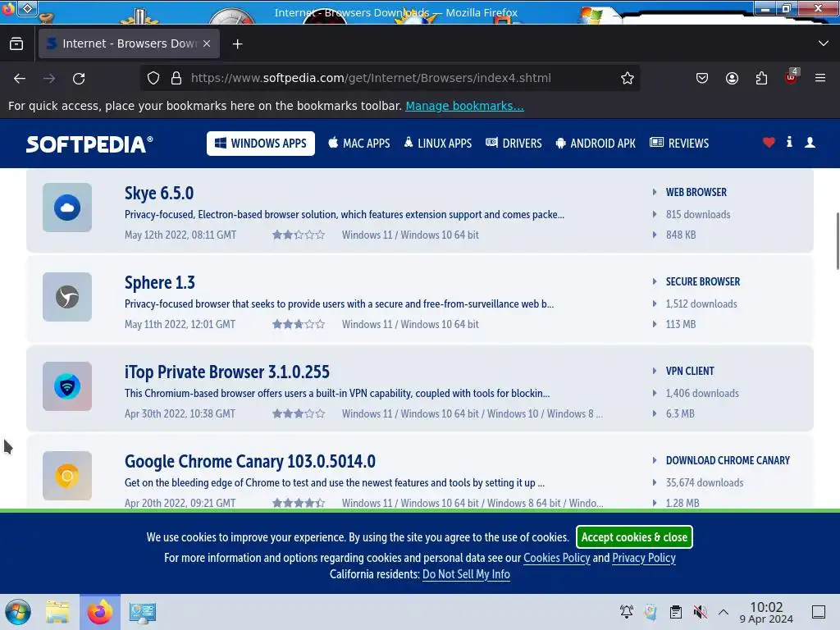Open a new tab with plus button
The width and height of the screenshot is (840, 630).
click(237, 44)
